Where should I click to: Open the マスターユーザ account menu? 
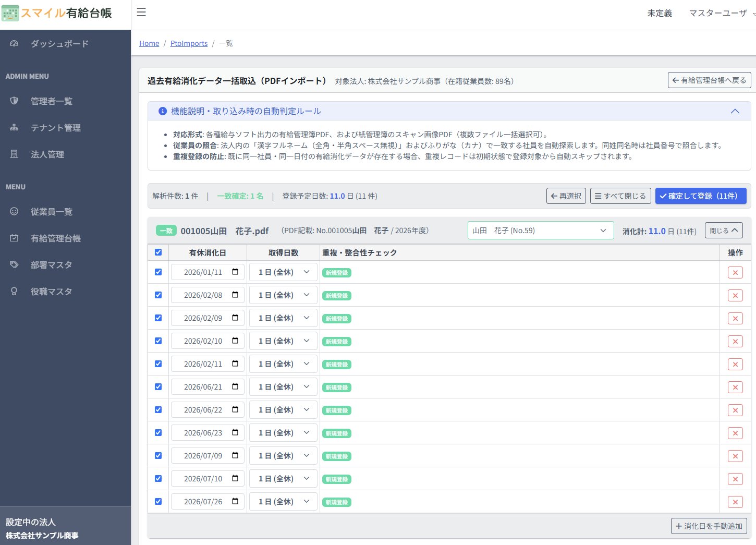[722, 13]
